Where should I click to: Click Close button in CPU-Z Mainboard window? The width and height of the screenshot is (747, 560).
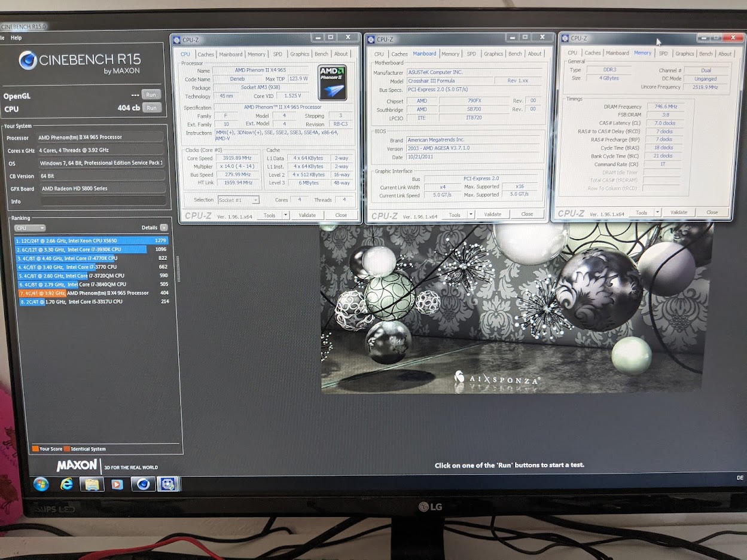[x=527, y=215]
